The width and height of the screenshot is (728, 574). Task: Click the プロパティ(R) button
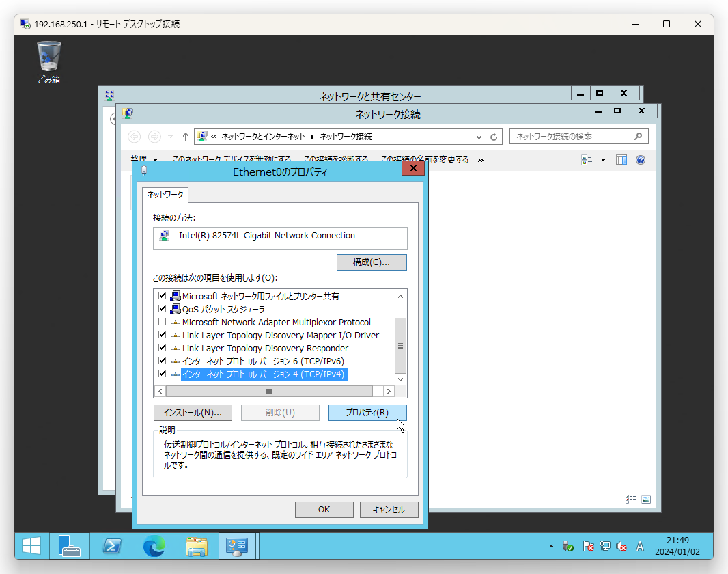pyautogui.click(x=367, y=412)
